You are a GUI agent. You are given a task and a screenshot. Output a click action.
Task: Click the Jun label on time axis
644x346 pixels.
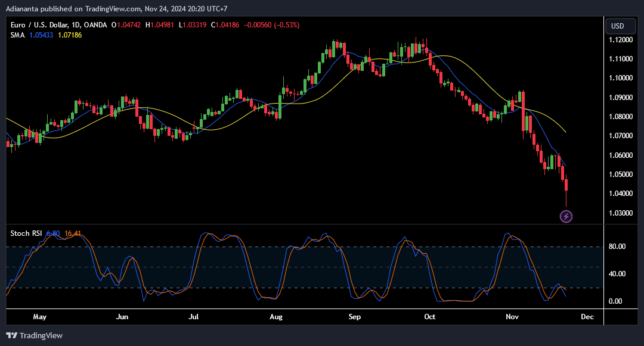coord(122,317)
